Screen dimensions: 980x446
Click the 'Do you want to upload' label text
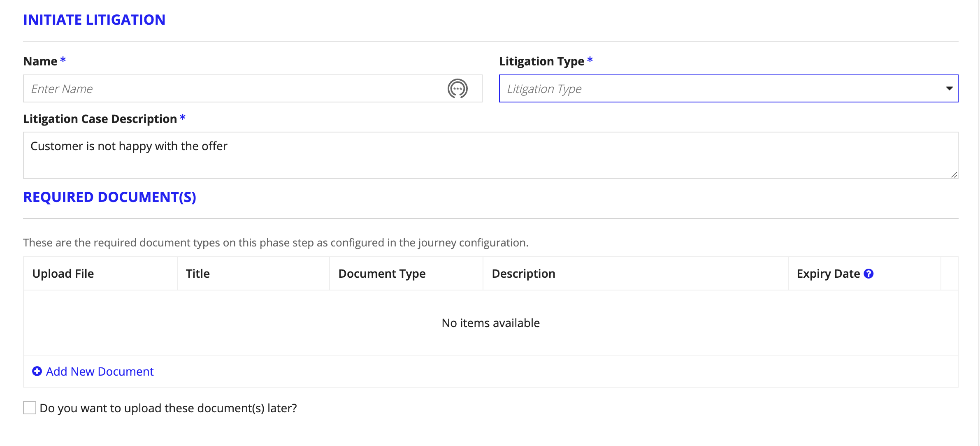168,408
